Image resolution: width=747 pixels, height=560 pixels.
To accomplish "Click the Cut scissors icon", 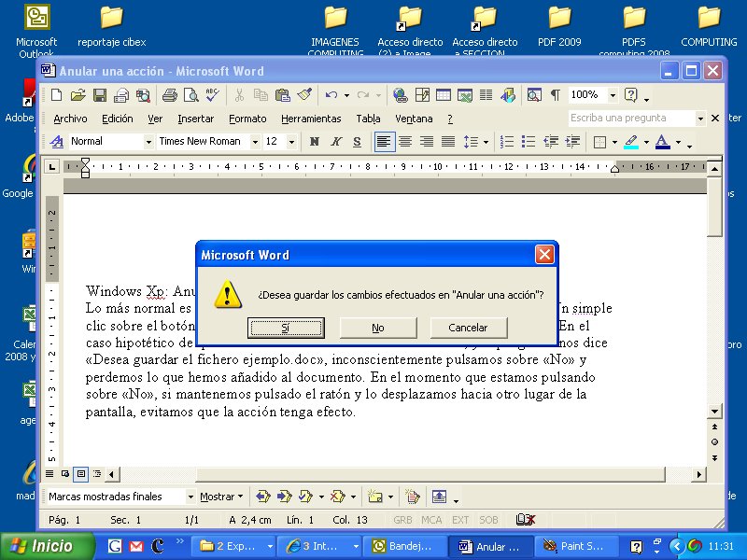I will coord(239,95).
